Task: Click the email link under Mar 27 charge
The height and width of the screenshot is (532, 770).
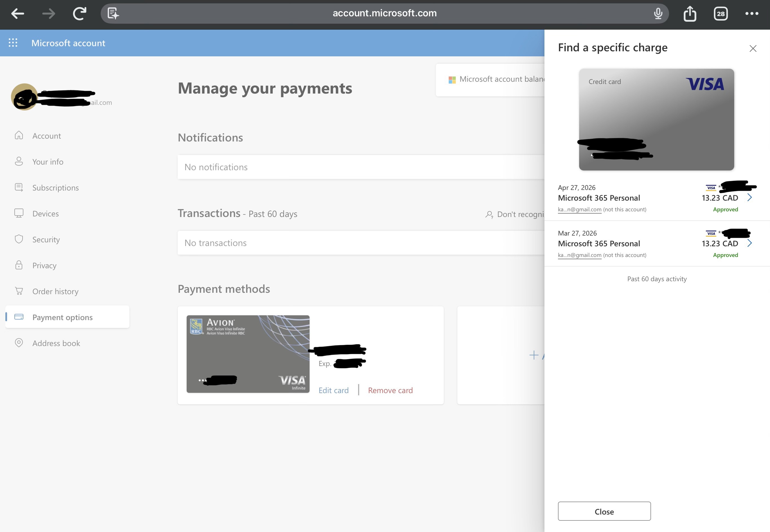Action: tap(580, 255)
